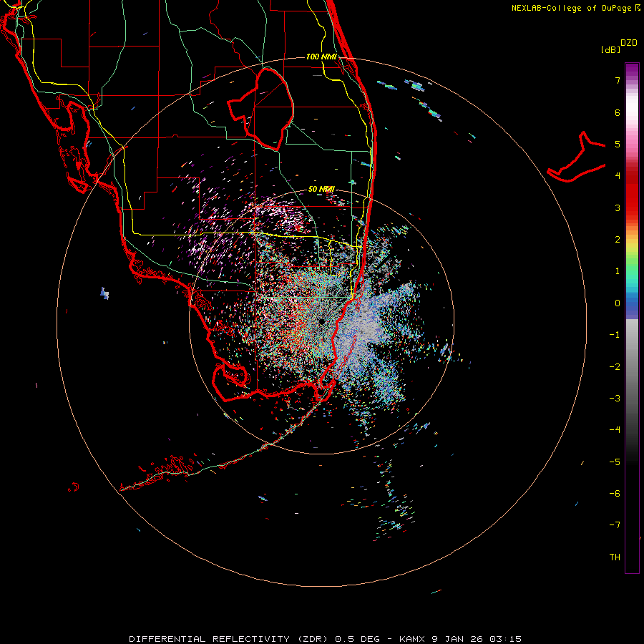Click the 50 NMI range ring label
The image size is (644, 644).
pos(321,189)
